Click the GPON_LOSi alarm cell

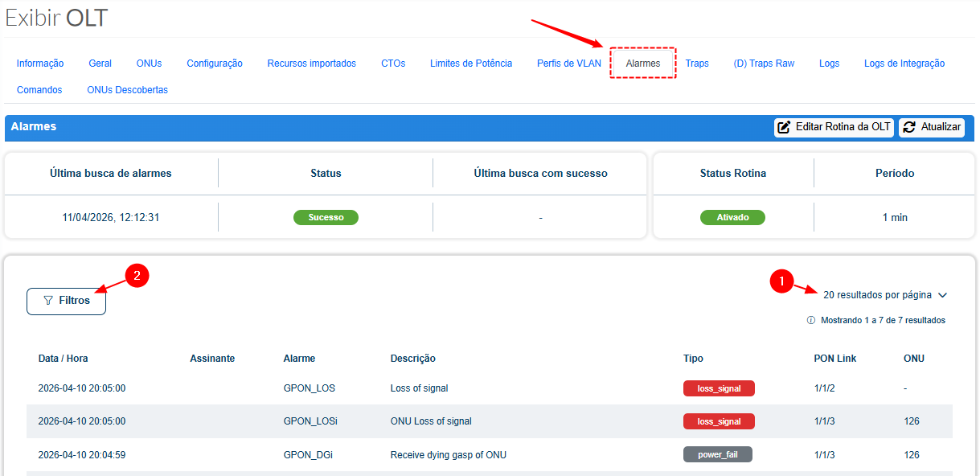pyautogui.click(x=310, y=421)
